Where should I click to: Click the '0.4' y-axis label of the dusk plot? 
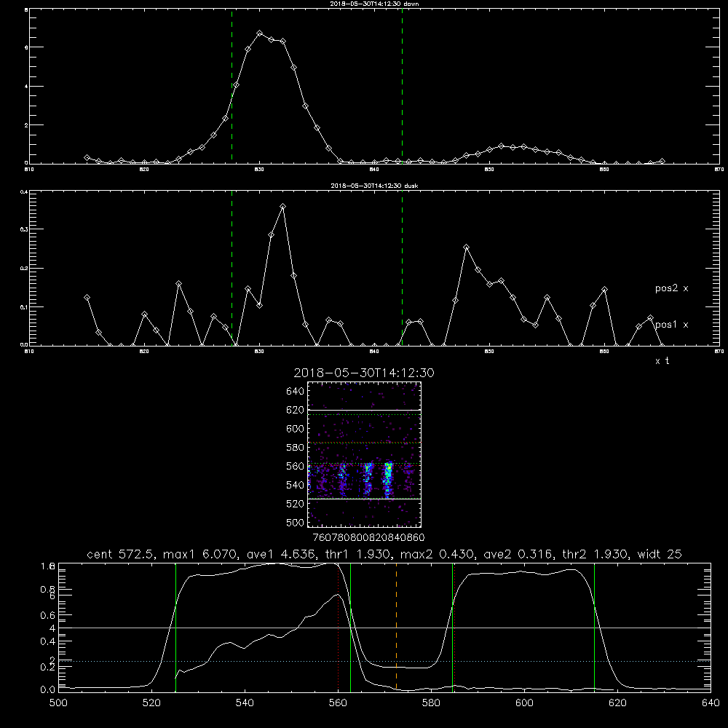(25, 191)
